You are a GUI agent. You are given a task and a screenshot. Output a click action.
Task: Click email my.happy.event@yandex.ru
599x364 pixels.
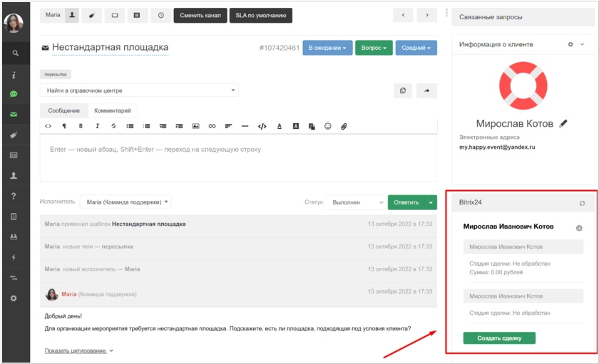click(497, 147)
